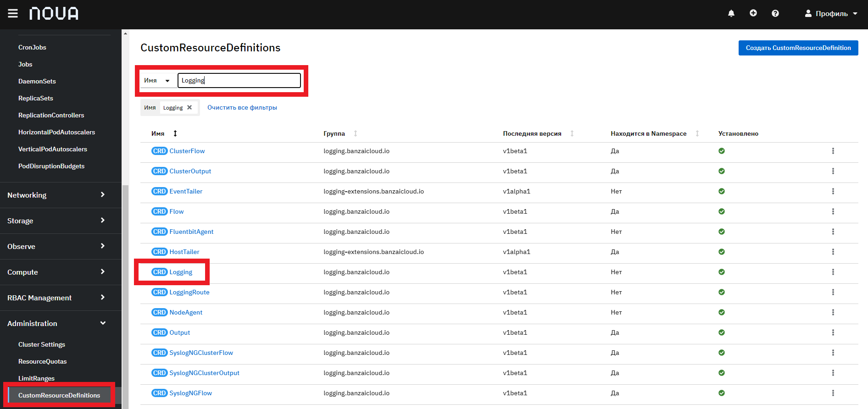The height and width of the screenshot is (409, 868).
Task: Open kebab menu for HostTailer row
Action: [x=833, y=252]
